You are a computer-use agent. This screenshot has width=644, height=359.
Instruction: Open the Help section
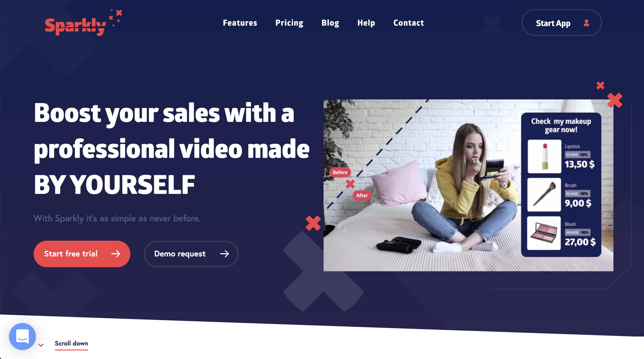(366, 23)
